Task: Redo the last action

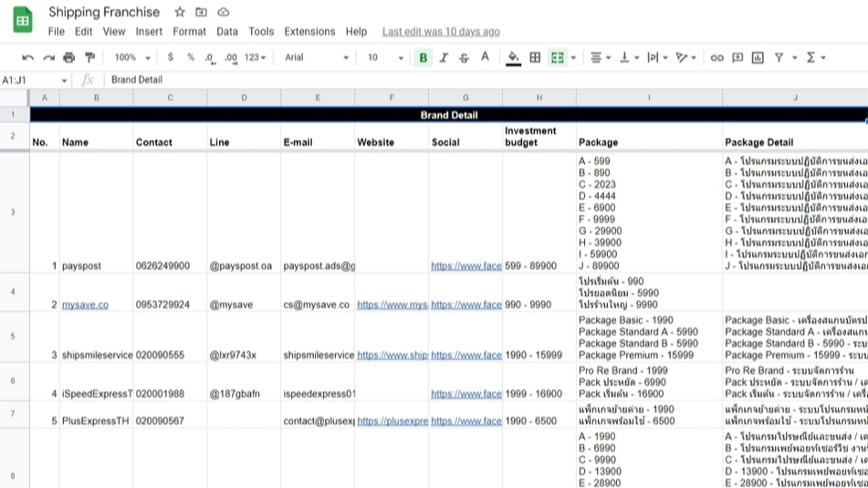Action: point(48,57)
